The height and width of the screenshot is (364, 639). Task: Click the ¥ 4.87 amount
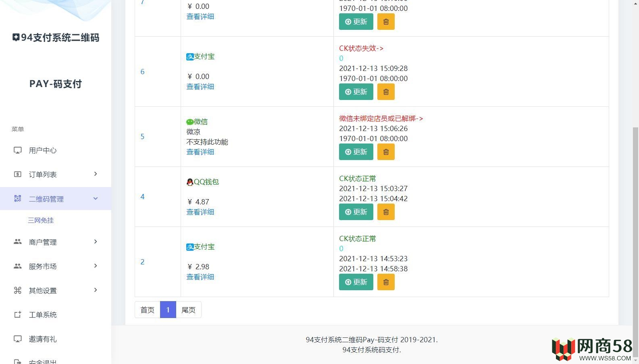(x=198, y=202)
